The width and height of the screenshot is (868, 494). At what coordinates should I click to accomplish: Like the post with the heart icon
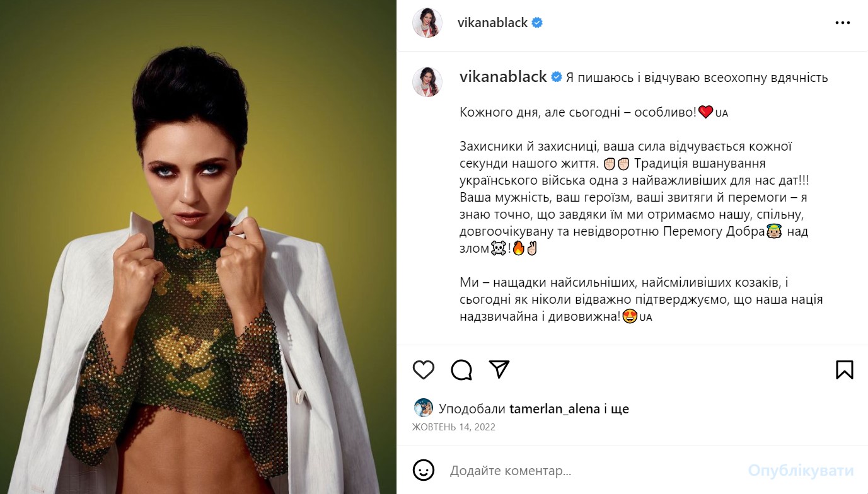coord(424,369)
